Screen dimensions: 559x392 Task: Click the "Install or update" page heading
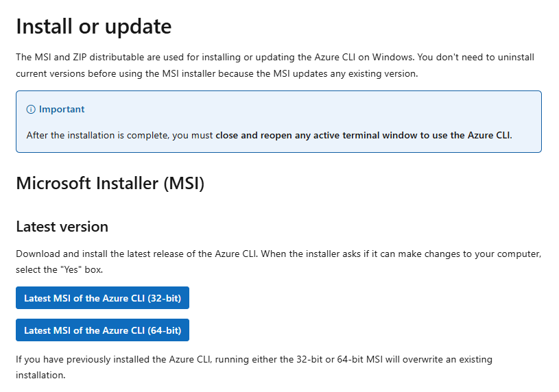[94, 27]
